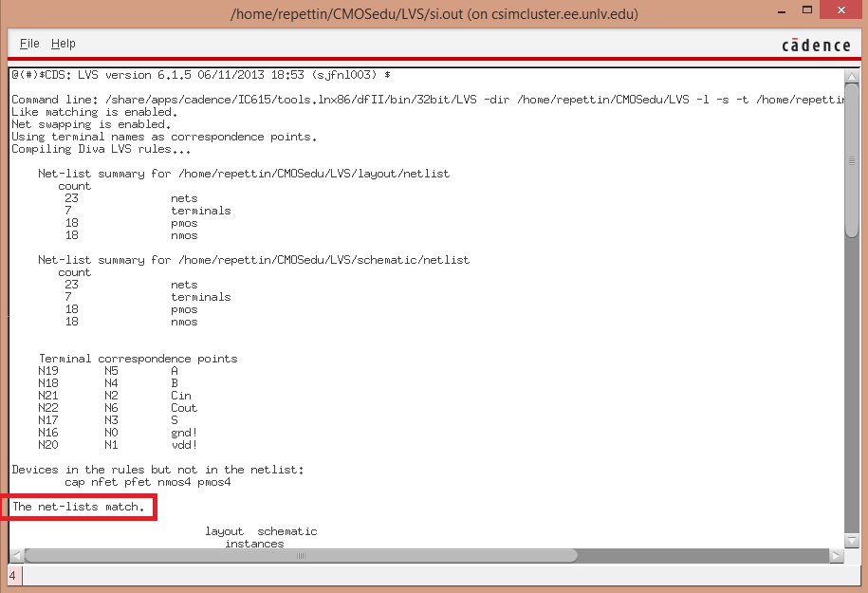Open the File menu
The width and height of the screenshot is (868, 593).
[x=29, y=44]
